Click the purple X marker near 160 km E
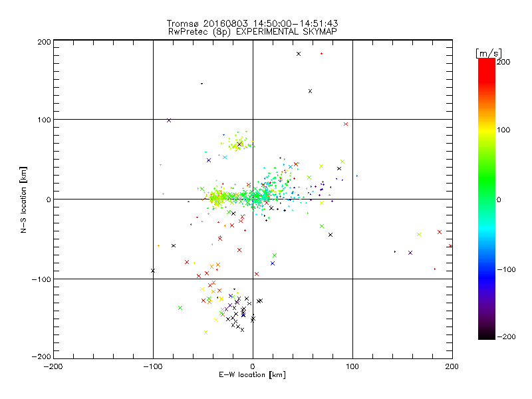The height and width of the screenshot is (399, 532). [x=410, y=253]
